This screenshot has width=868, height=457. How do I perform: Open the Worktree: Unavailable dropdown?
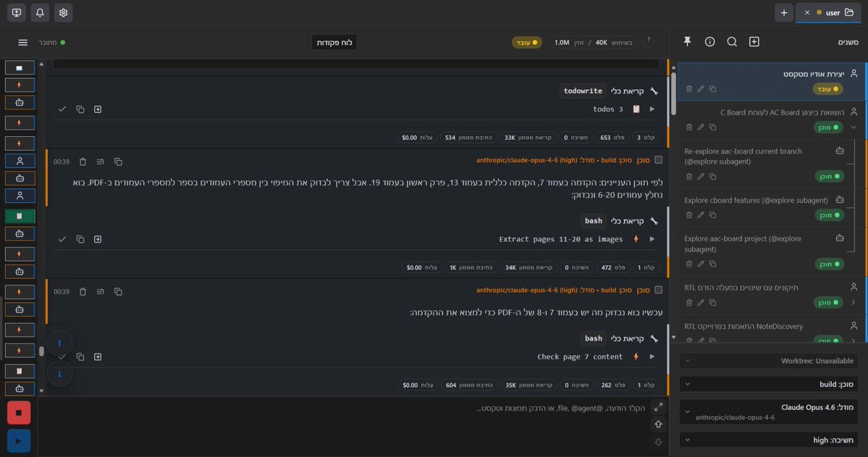click(769, 361)
